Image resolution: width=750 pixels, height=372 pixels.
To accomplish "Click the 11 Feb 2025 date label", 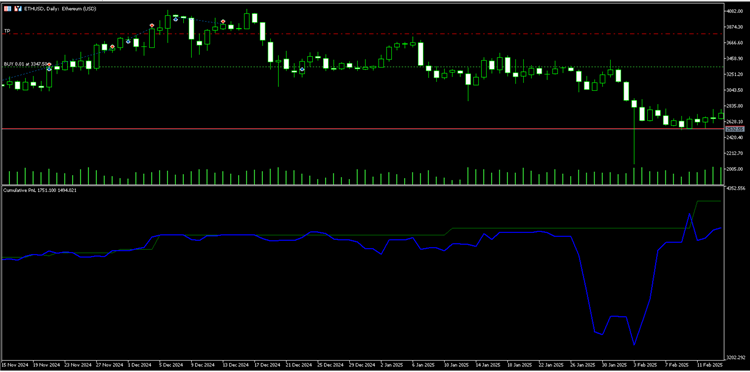I will coord(709,364).
